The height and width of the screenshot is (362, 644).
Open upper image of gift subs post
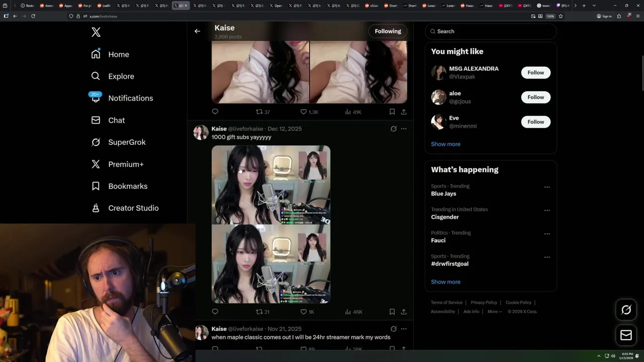[x=271, y=185]
